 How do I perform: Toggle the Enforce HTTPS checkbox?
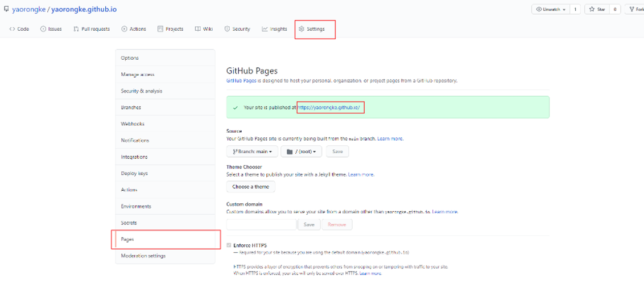coord(229,245)
